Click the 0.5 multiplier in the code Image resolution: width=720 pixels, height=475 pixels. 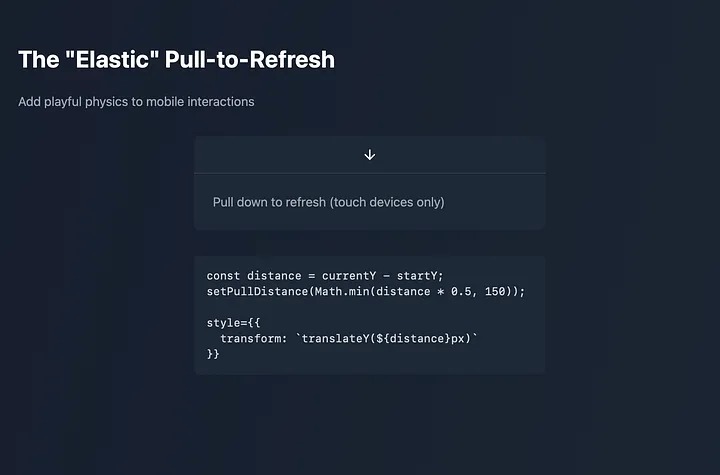tap(461, 291)
